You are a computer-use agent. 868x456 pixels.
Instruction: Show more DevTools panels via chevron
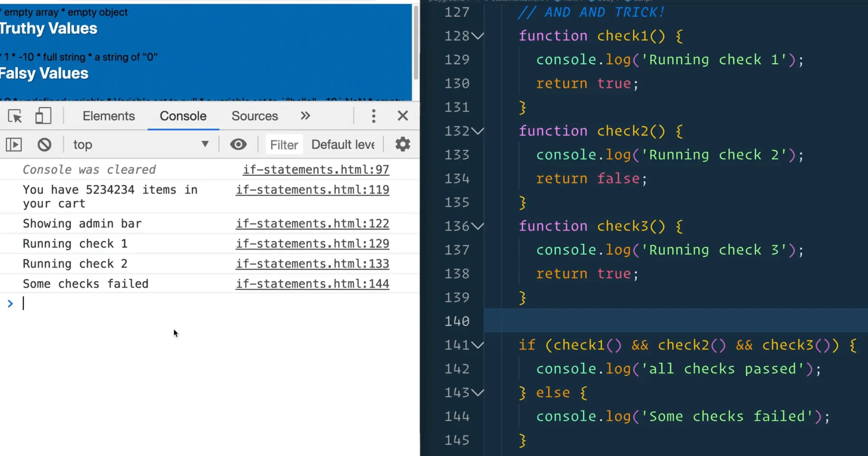pyautogui.click(x=305, y=116)
